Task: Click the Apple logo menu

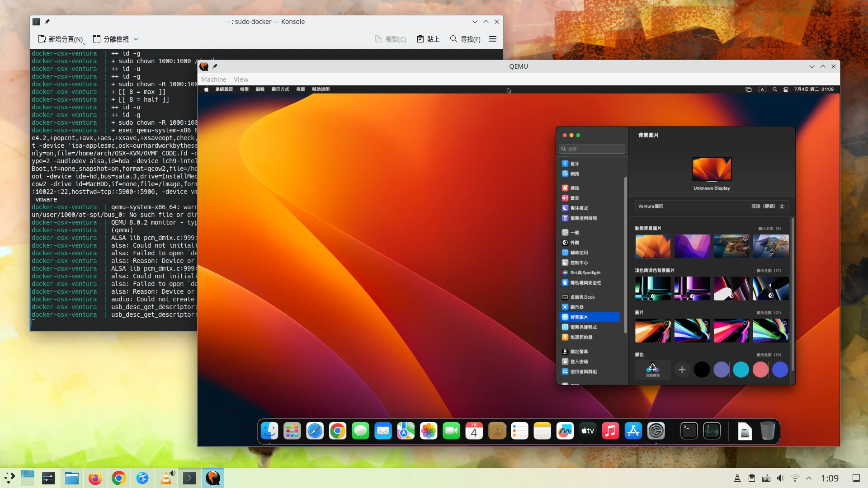Action: [x=206, y=89]
